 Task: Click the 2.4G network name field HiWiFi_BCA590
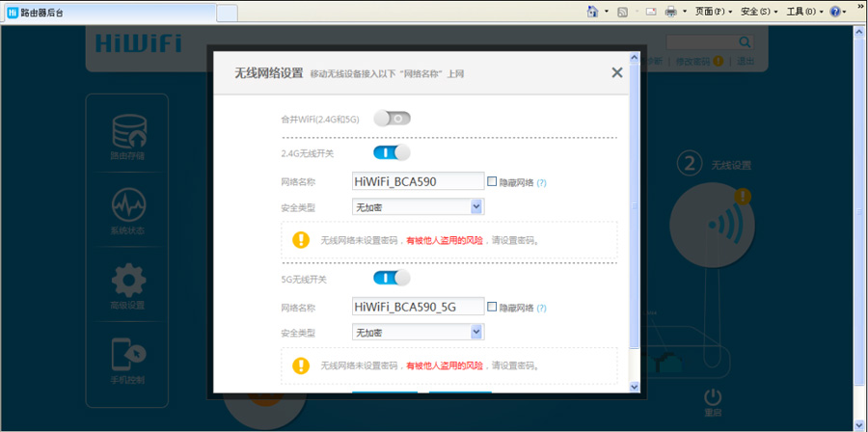[418, 181]
